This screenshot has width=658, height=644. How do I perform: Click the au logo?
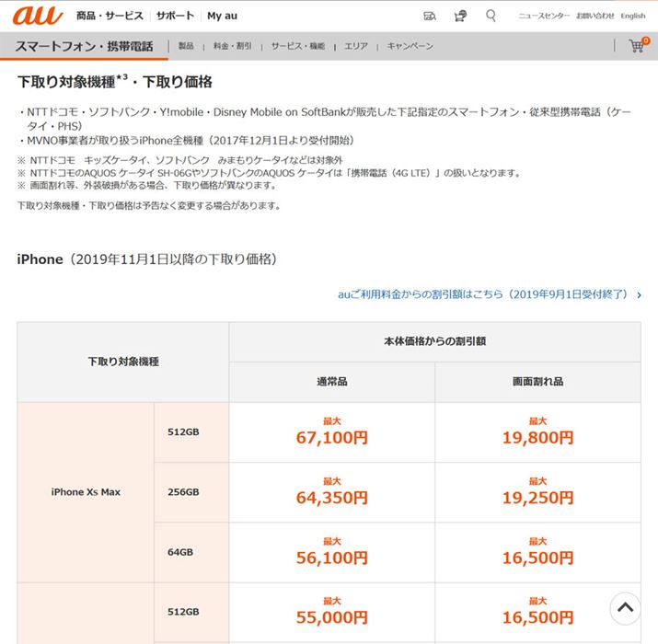(38, 16)
